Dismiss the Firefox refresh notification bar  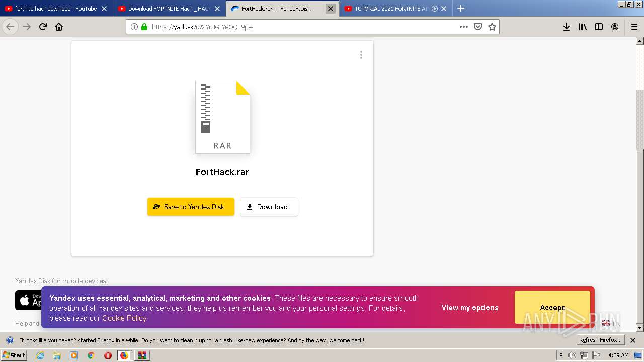point(633,340)
